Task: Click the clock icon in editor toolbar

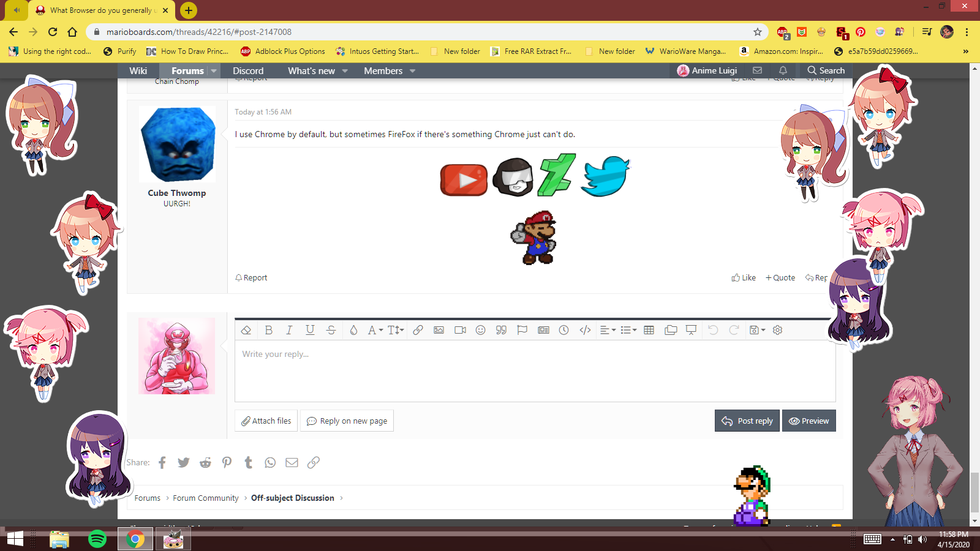Action: [564, 330]
